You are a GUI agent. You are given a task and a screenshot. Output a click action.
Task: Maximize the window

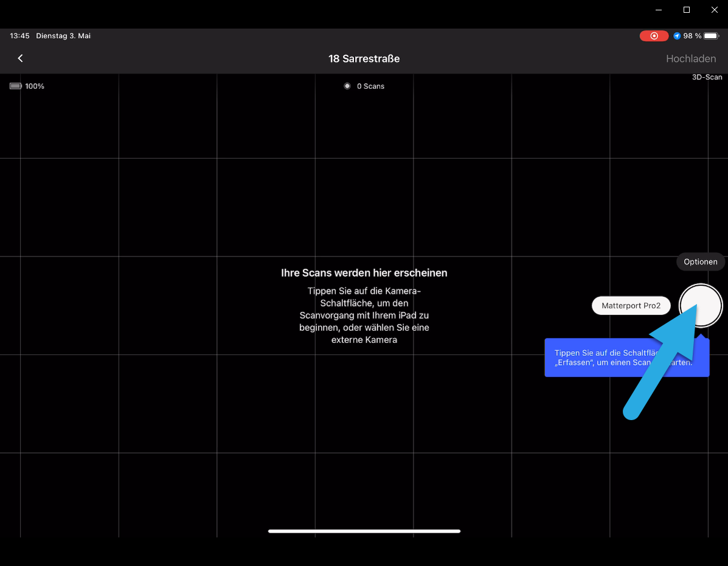click(x=686, y=10)
